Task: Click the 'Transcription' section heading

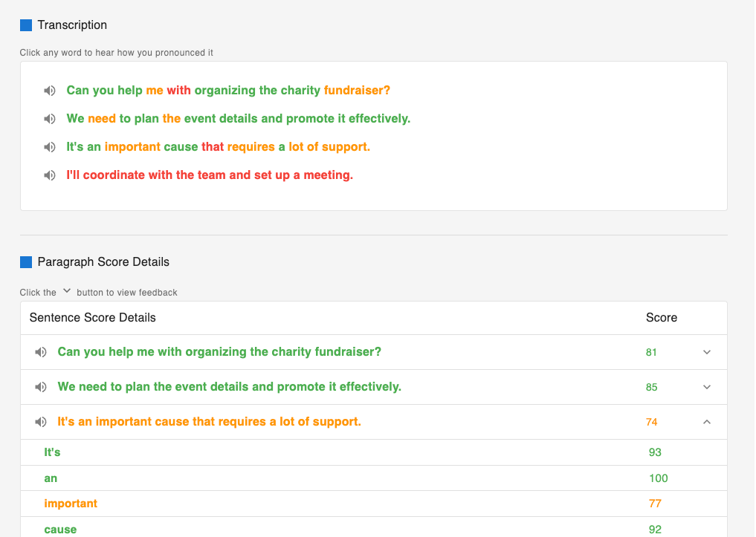Action: (72, 25)
